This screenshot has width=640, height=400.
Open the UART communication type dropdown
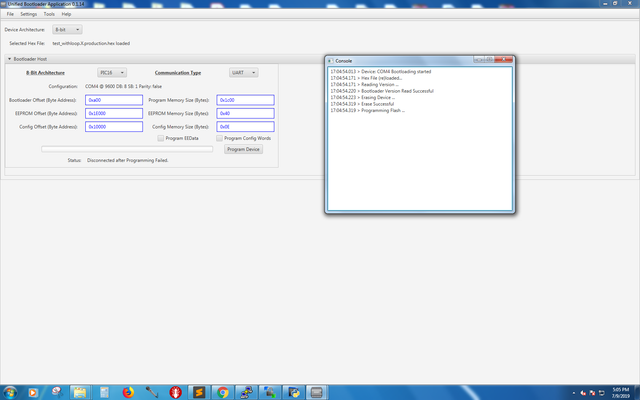pos(244,73)
